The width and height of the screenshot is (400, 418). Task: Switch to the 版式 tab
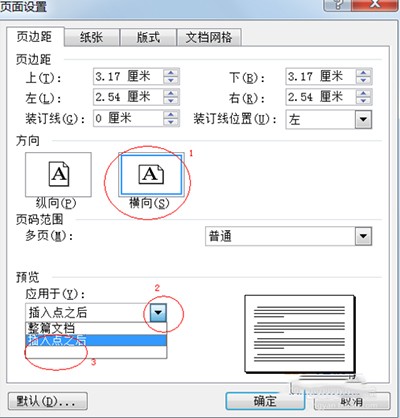pos(148,37)
